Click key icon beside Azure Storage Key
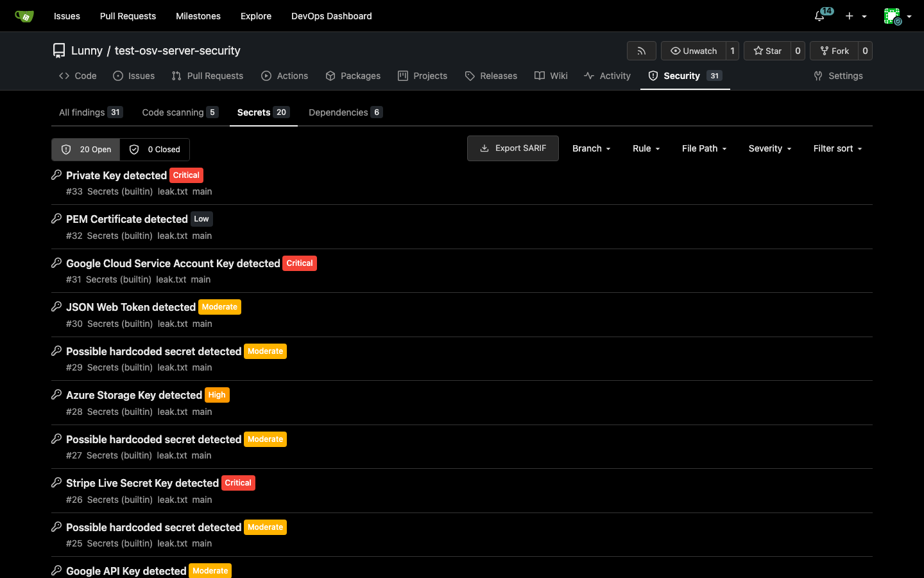 [56, 394]
